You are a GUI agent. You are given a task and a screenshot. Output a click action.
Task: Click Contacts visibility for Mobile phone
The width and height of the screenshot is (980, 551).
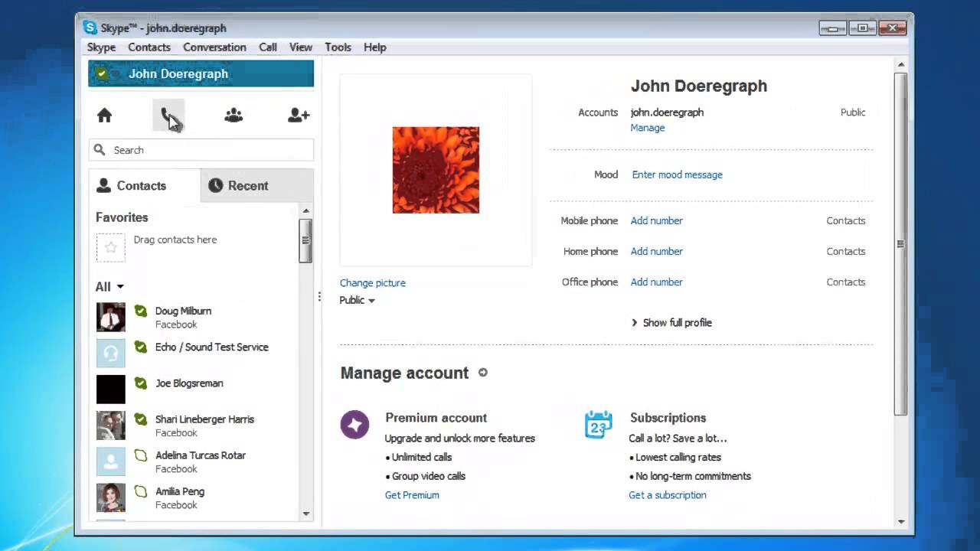(846, 220)
